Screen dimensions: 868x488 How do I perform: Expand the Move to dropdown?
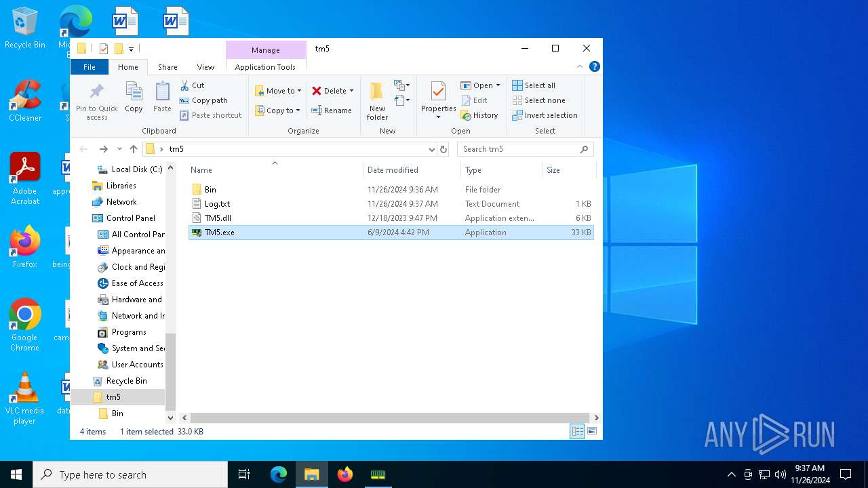click(299, 91)
